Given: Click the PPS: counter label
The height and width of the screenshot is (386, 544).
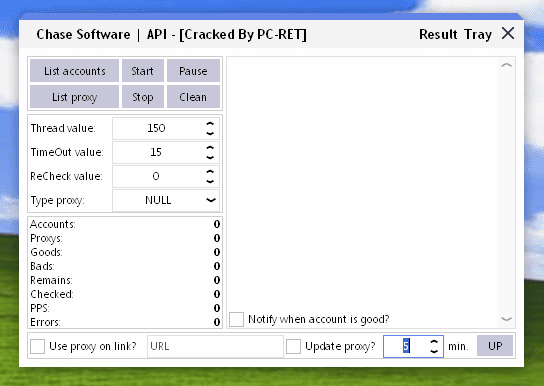Looking at the screenshot, I should click(40, 308).
